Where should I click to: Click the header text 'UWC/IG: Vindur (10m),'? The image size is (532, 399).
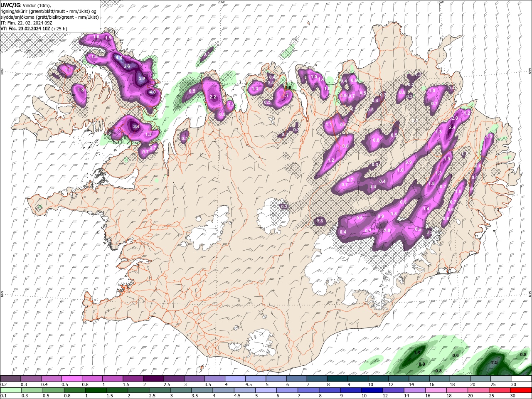point(25,5)
